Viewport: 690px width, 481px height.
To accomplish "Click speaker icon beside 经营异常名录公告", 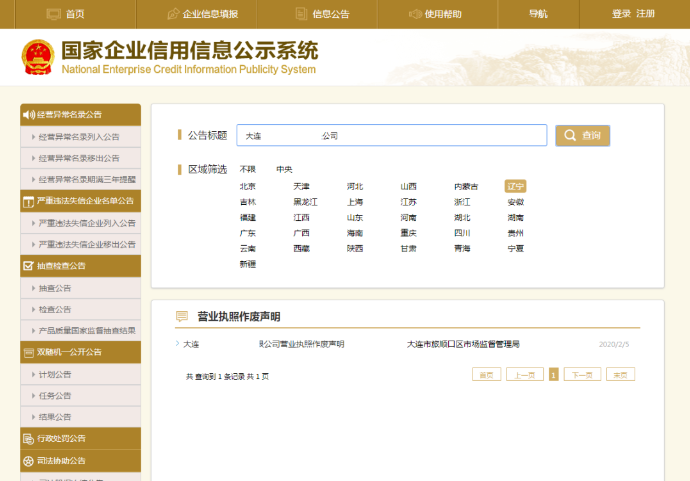I will click(29, 115).
